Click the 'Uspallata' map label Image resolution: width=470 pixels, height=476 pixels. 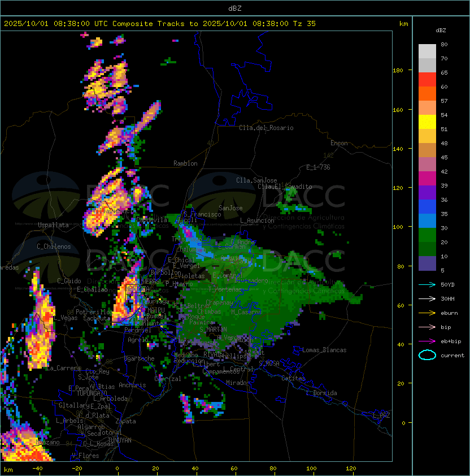pyautogui.click(x=53, y=225)
